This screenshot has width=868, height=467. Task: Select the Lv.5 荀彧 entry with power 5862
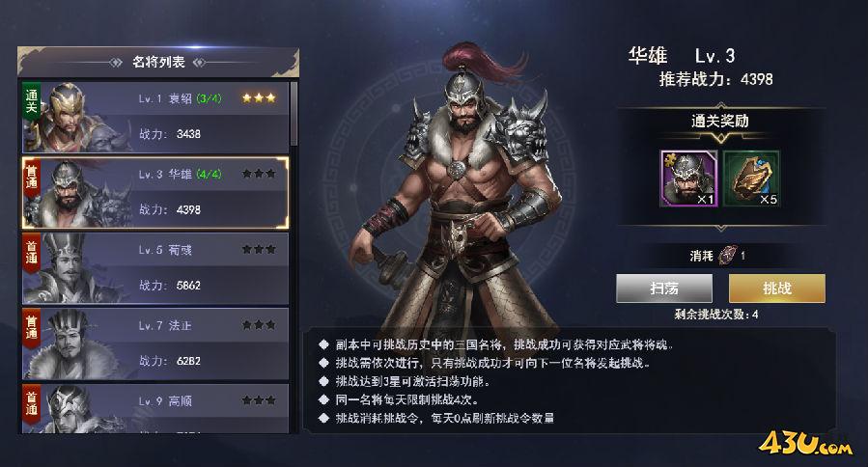tap(155, 268)
